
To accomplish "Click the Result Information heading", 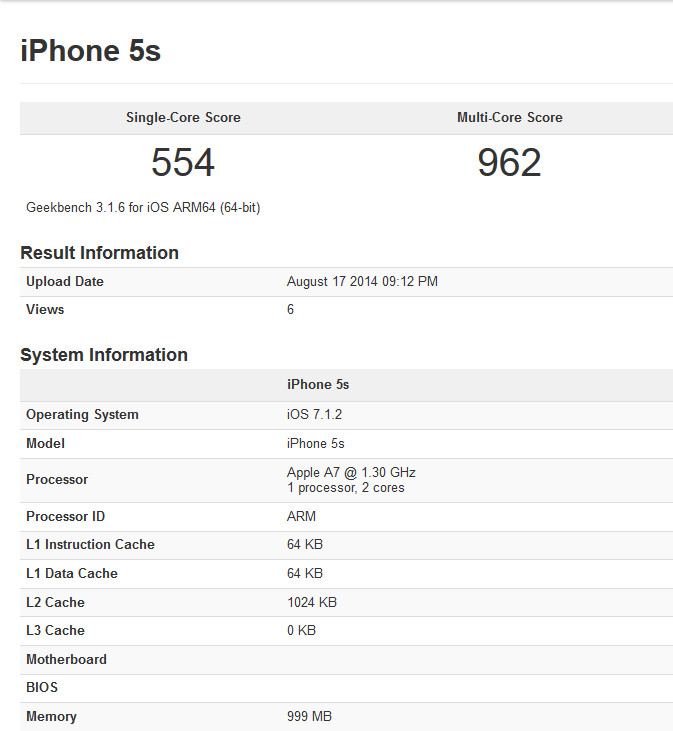I will pos(99,253).
